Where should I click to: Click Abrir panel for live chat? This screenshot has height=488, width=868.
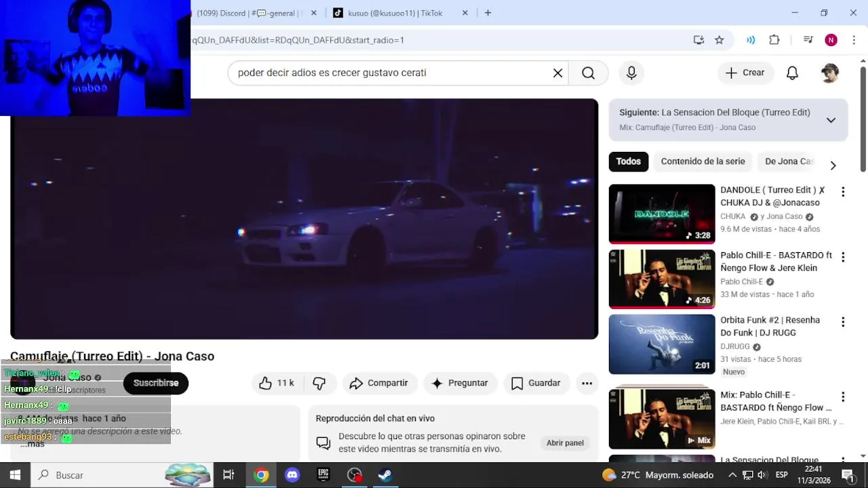click(565, 443)
